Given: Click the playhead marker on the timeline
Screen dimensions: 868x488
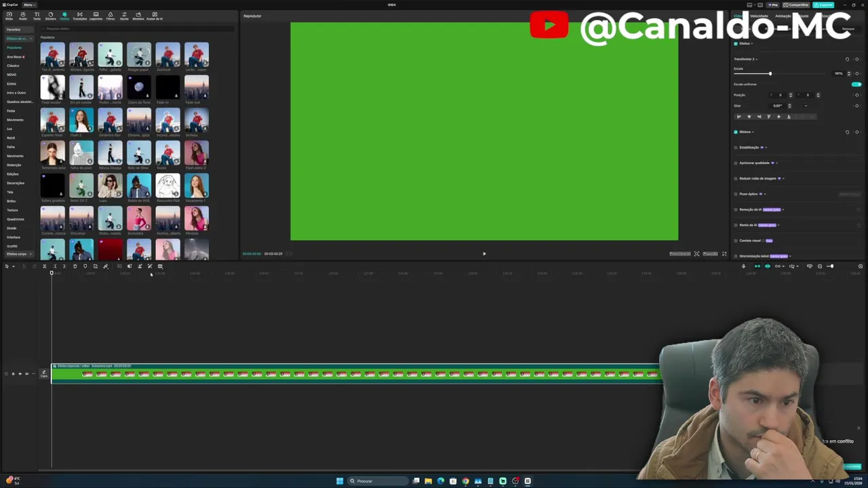Looking at the screenshot, I should (x=52, y=272).
